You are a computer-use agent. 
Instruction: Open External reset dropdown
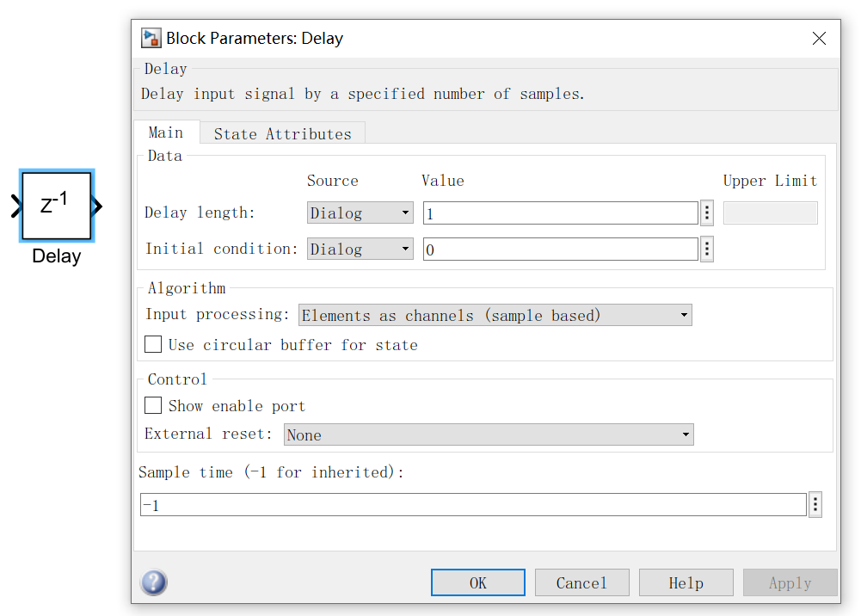click(488, 434)
